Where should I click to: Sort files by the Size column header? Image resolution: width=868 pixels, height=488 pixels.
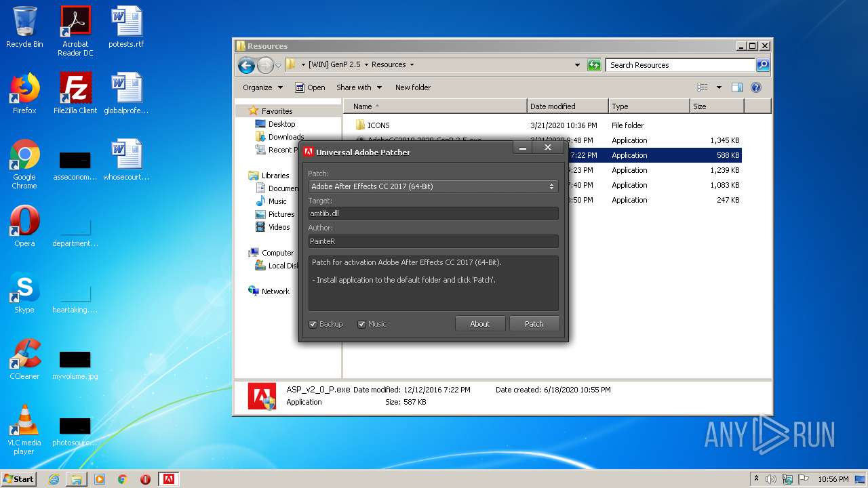[x=717, y=106]
